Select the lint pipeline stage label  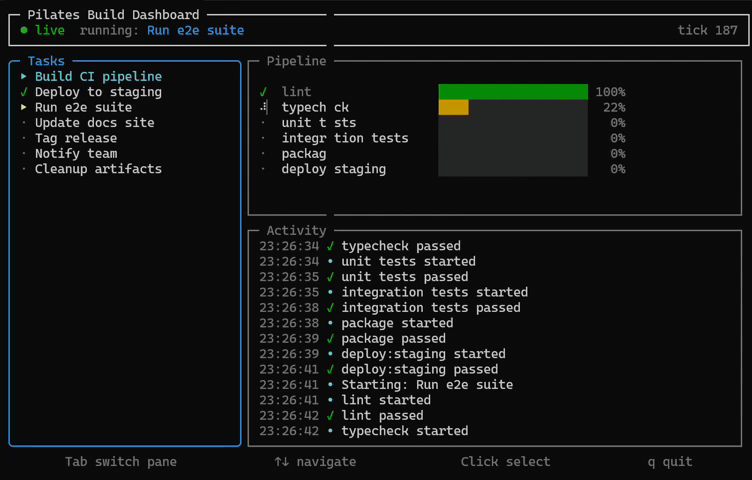coord(296,92)
